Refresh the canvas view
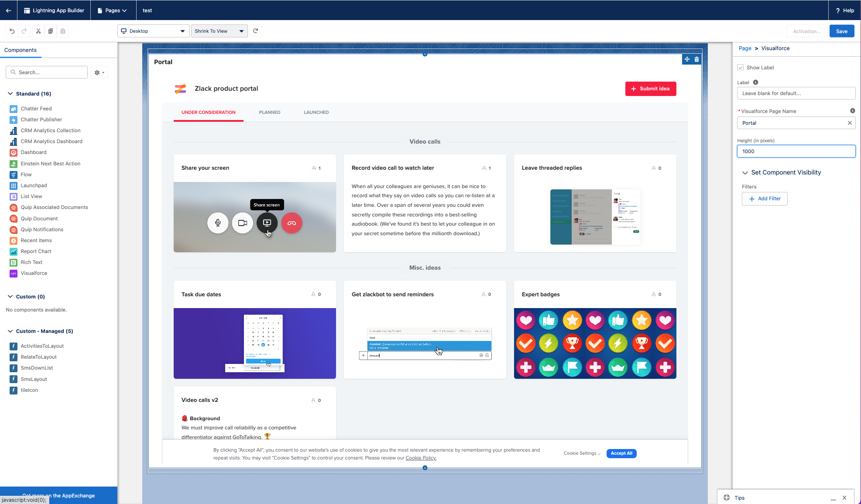The width and height of the screenshot is (861, 504). tap(256, 31)
